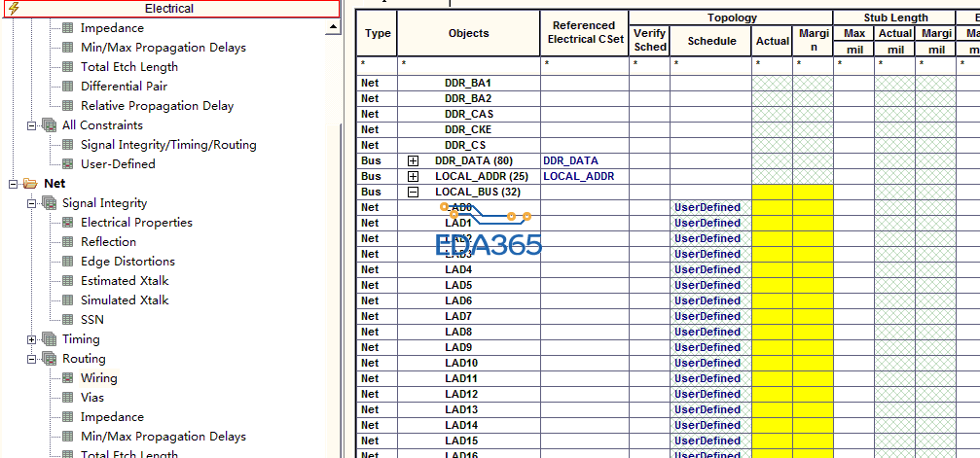This screenshot has height=458, width=980.
Task: Open the Schedule dropdown for LAD13
Action: pyautogui.click(x=710, y=409)
